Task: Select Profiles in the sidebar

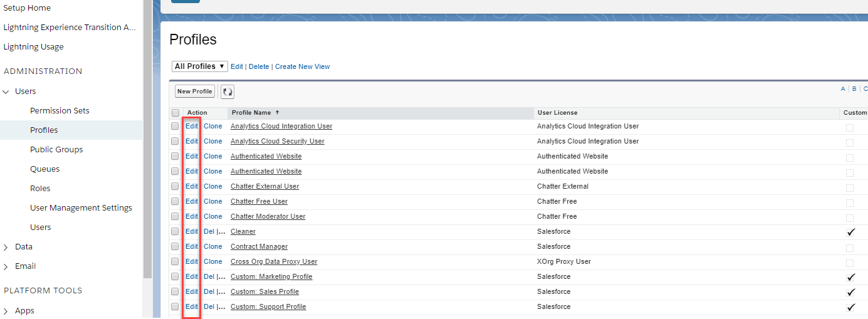Action: coord(44,130)
